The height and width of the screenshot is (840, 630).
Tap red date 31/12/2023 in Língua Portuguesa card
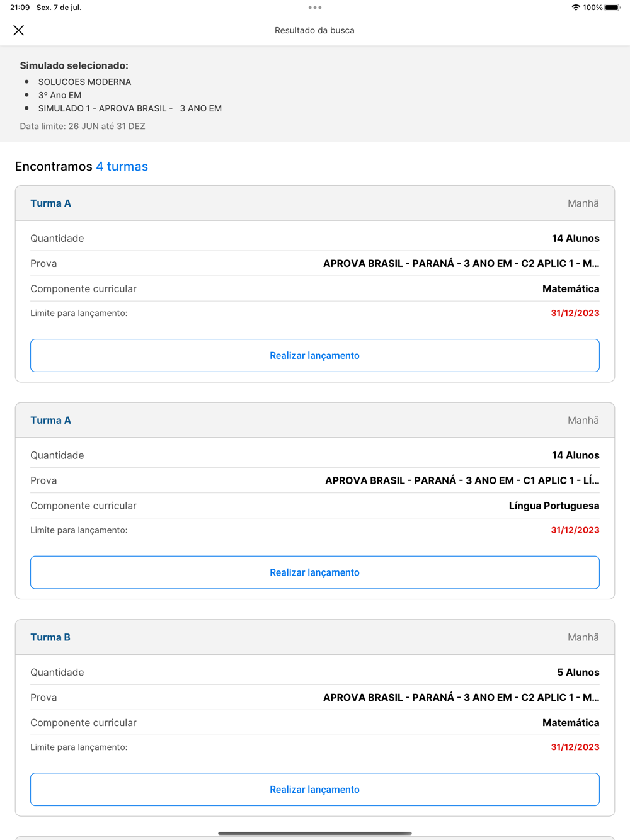pos(575,530)
